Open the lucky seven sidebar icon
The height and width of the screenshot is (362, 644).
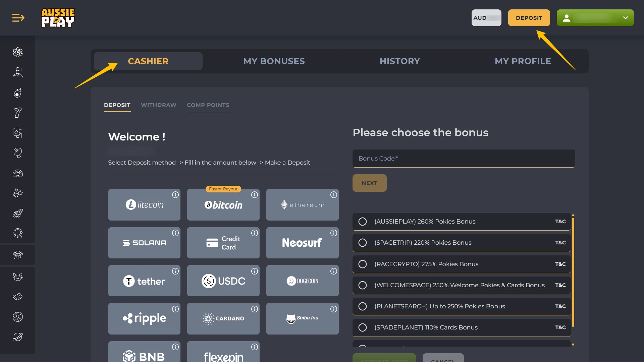coord(18,113)
